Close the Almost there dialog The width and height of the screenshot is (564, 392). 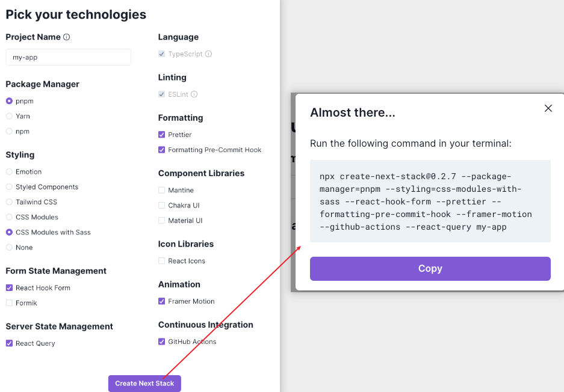pyautogui.click(x=548, y=108)
